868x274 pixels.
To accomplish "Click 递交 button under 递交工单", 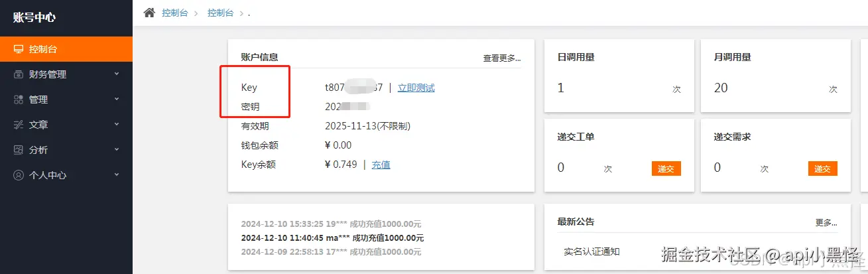I will (x=666, y=169).
